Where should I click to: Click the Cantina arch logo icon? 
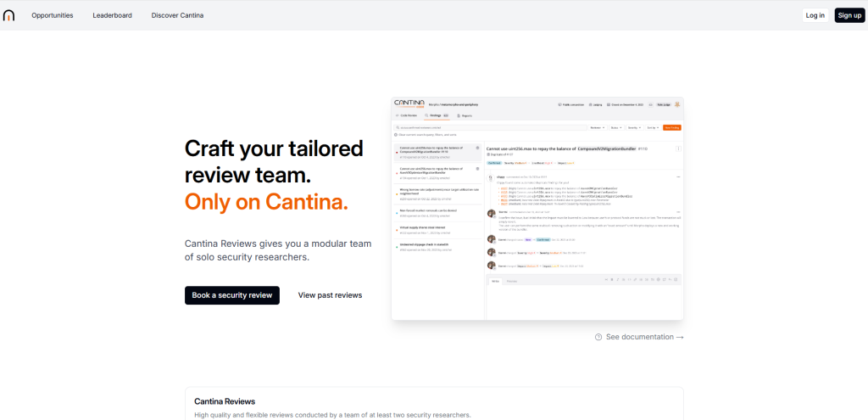click(8, 15)
